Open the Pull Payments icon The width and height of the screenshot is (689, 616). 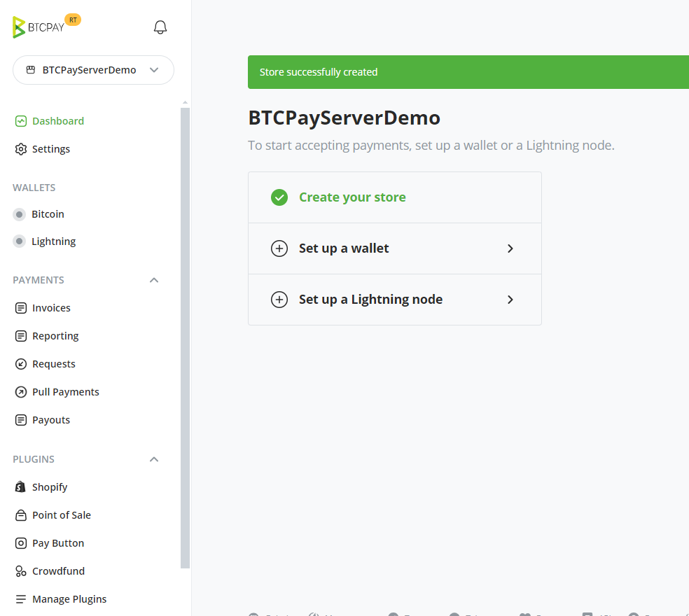(21, 392)
